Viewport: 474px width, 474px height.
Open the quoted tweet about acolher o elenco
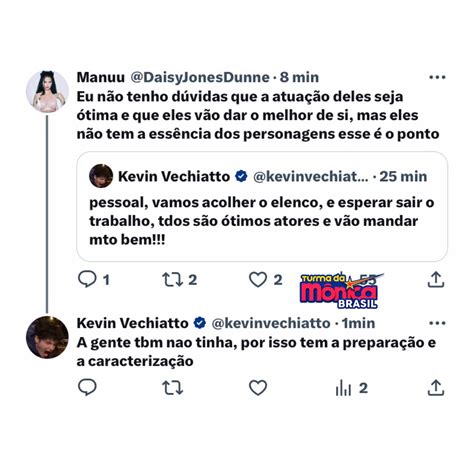pyautogui.click(x=262, y=207)
